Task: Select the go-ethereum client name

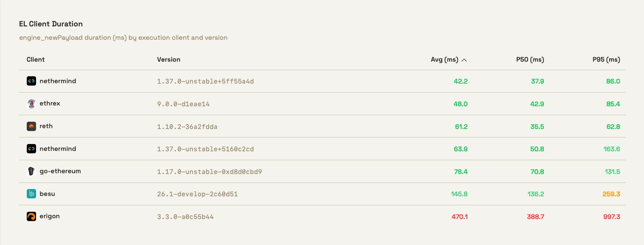Action: [x=60, y=171]
